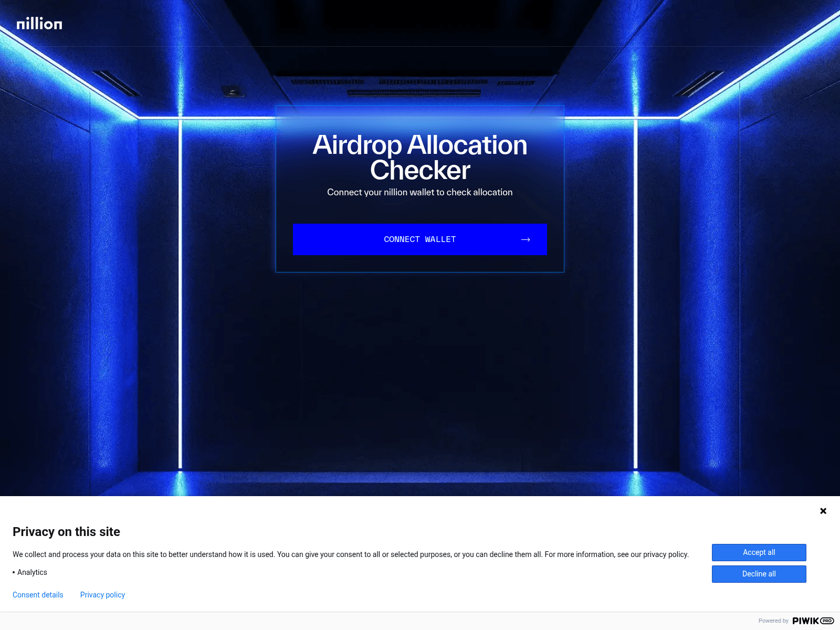Accept all privacy purposes
Screen dimensions: 840x630
759,552
